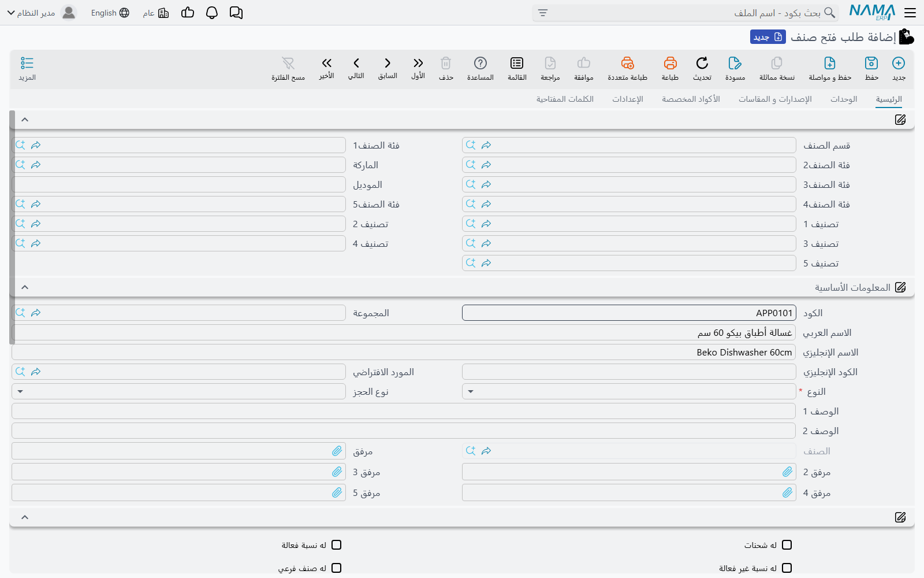The width and height of the screenshot is (924, 578).
Task: Open المساعدة help icon
Action: pos(480,63)
